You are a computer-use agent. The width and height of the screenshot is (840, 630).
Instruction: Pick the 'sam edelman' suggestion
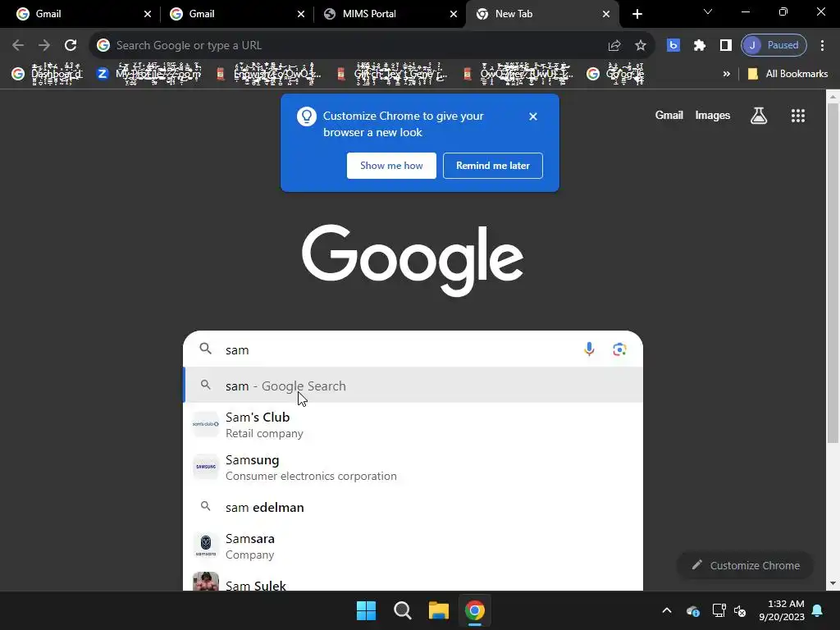coord(413,507)
